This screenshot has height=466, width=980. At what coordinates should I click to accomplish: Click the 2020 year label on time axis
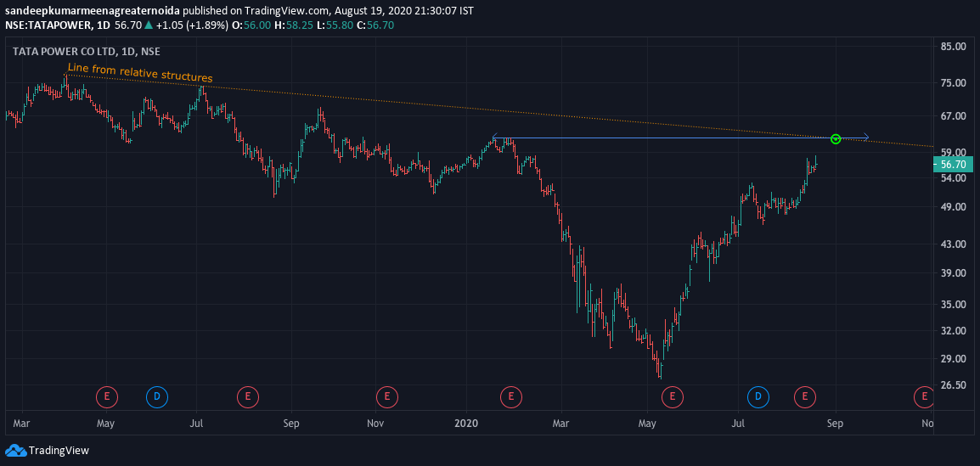[x=466, y=424]
